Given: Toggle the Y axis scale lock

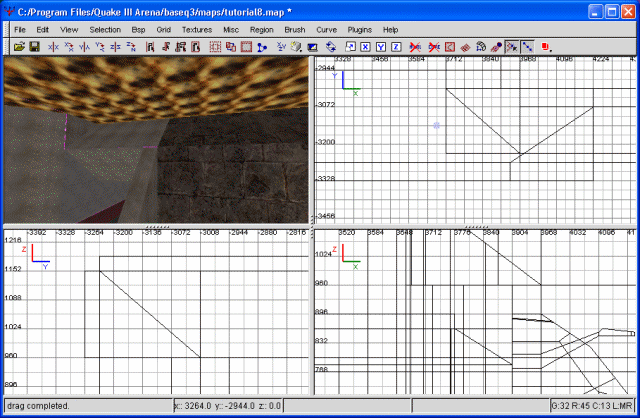Looking at the screenshot, I should 381,47.
